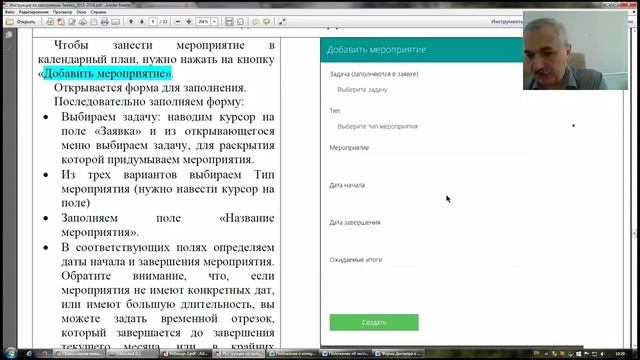Click the Дата завершения field
The image size is (640, 360).
pos(453,237)
